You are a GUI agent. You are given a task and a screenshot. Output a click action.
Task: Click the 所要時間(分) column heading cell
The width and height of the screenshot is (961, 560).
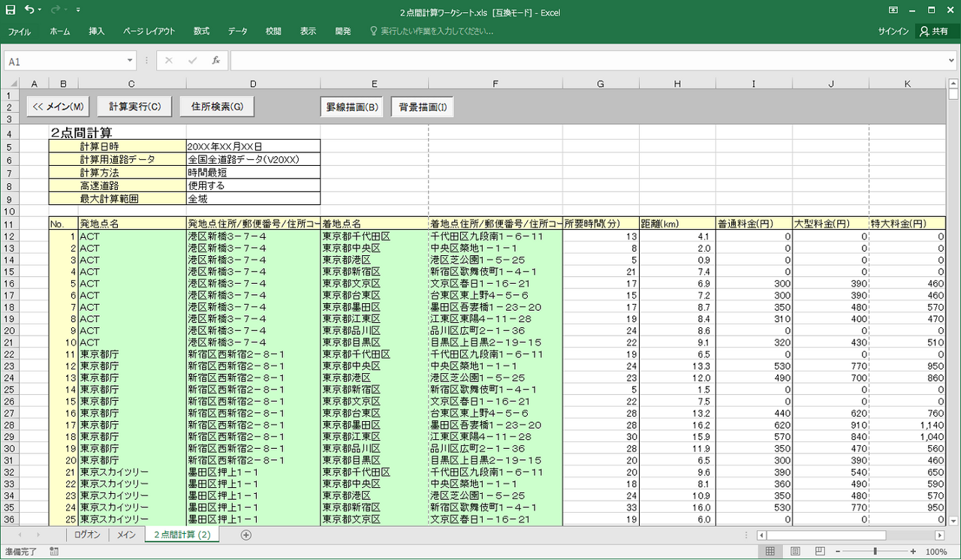click(601, 224)
